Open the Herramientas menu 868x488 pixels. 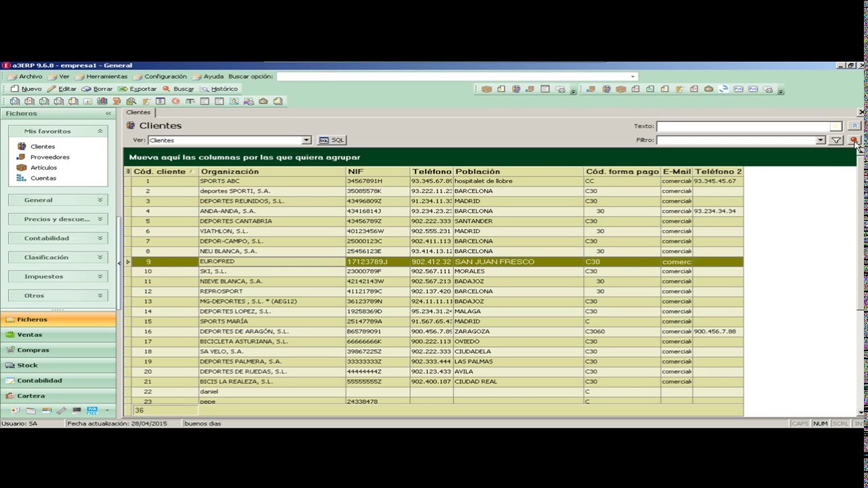[101, 77]
